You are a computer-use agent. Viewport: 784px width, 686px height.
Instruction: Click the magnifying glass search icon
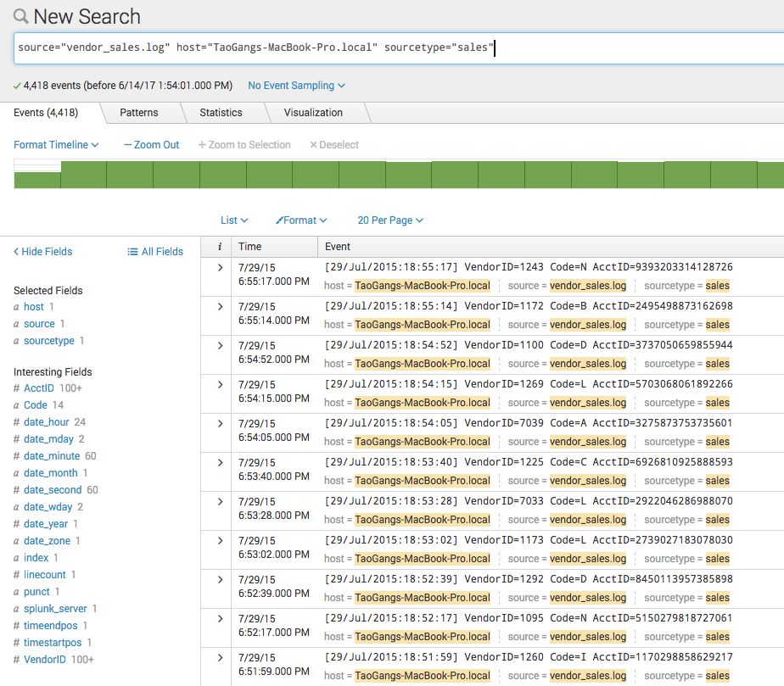[20, 16]
